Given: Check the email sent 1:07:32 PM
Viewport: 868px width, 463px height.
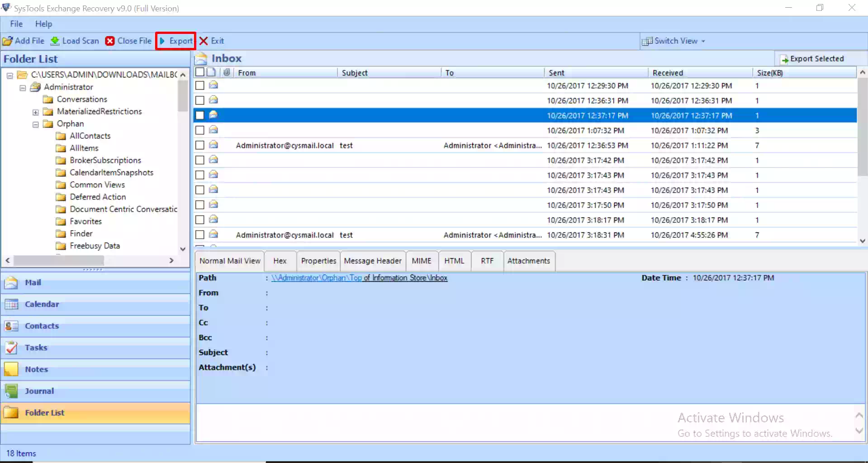Looking at the screenshot, I should (199, 130).
